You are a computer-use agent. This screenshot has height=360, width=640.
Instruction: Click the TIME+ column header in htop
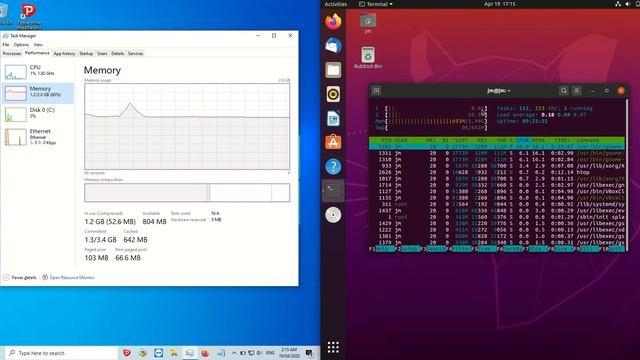[562, 140]
